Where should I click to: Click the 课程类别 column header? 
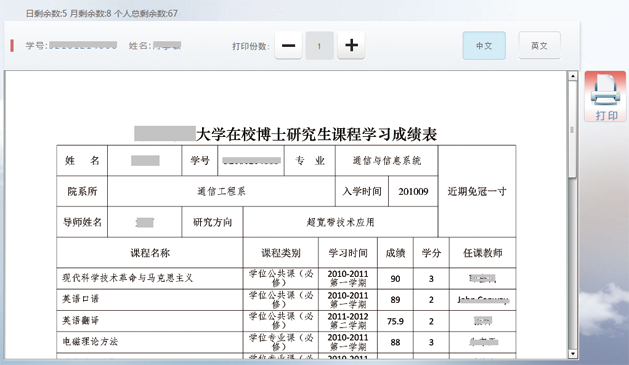(281, 253)
